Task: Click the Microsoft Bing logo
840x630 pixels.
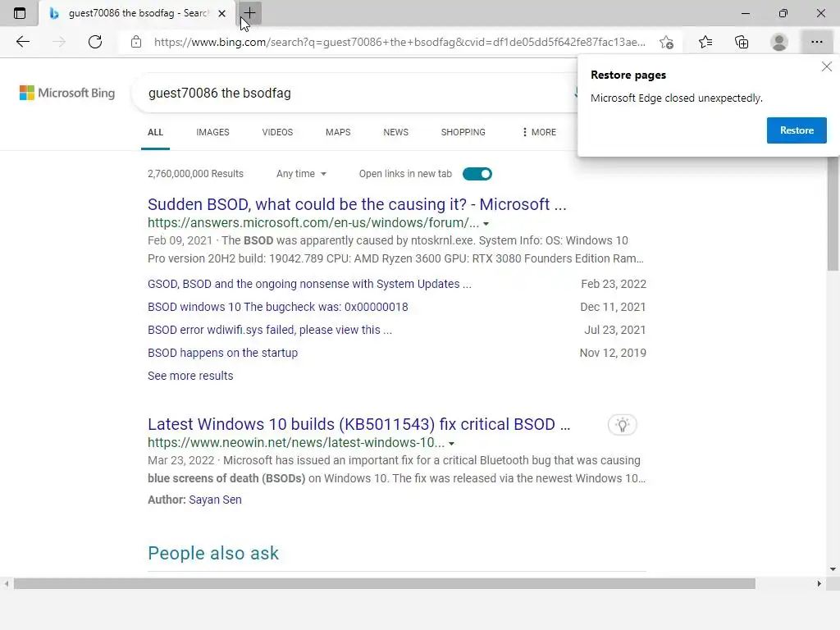Action: 67,93
